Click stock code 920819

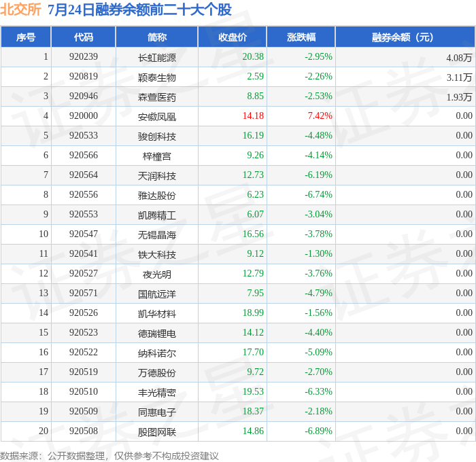[x=84, y=76]
